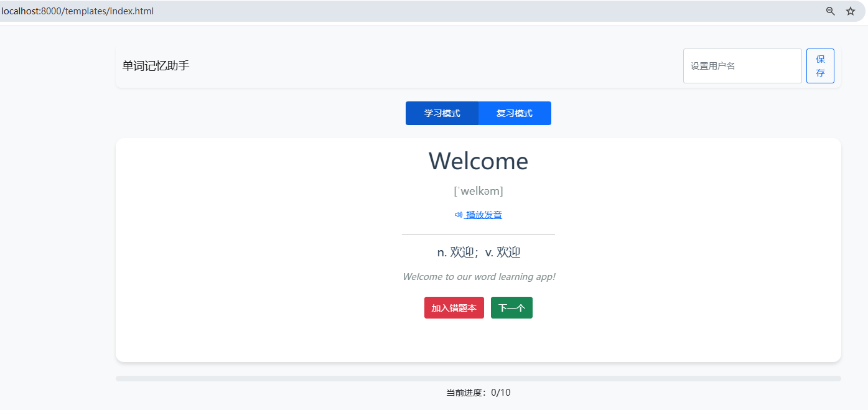The height and width of the screenshot is (410, 868).
Task: Go to next word with 下一个
Action: (x=511, y=308)
